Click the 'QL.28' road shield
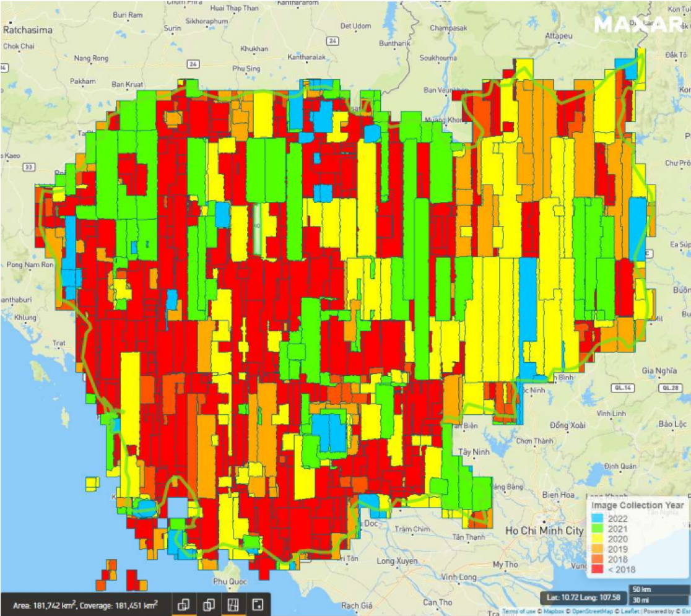691x616 pixels. click(670, 388)
